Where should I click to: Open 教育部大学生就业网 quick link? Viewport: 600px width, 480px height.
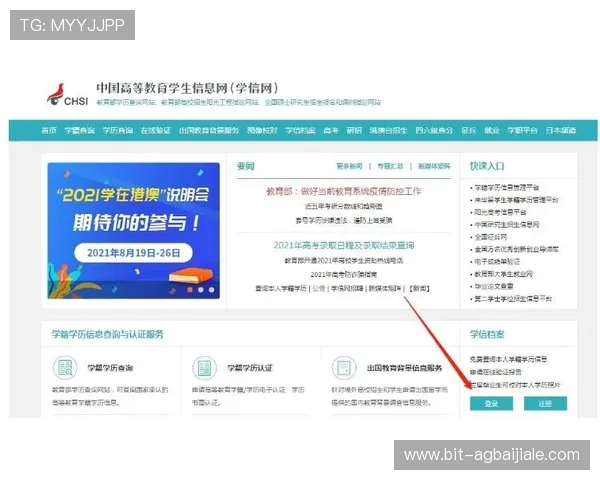click(x=504, y=274)
